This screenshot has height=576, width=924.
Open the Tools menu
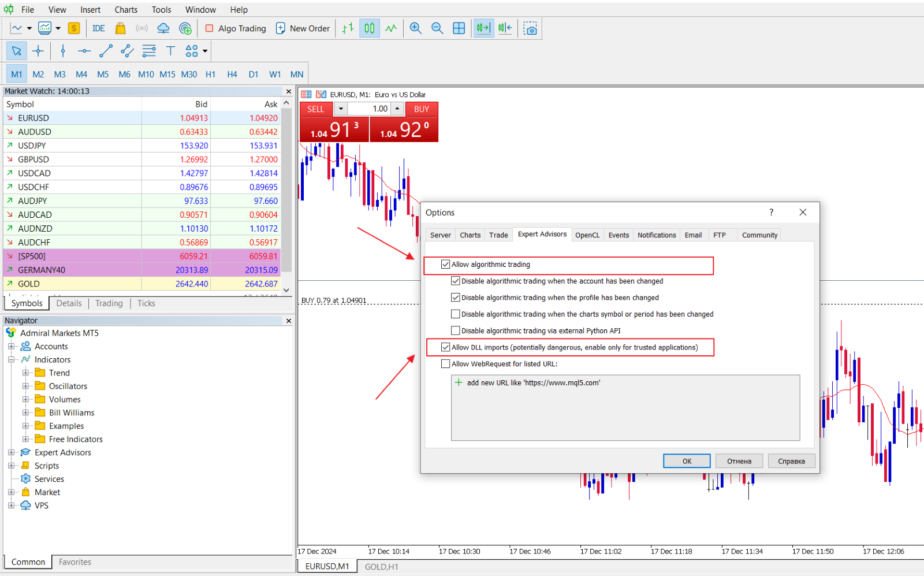[x=162, y=10]
